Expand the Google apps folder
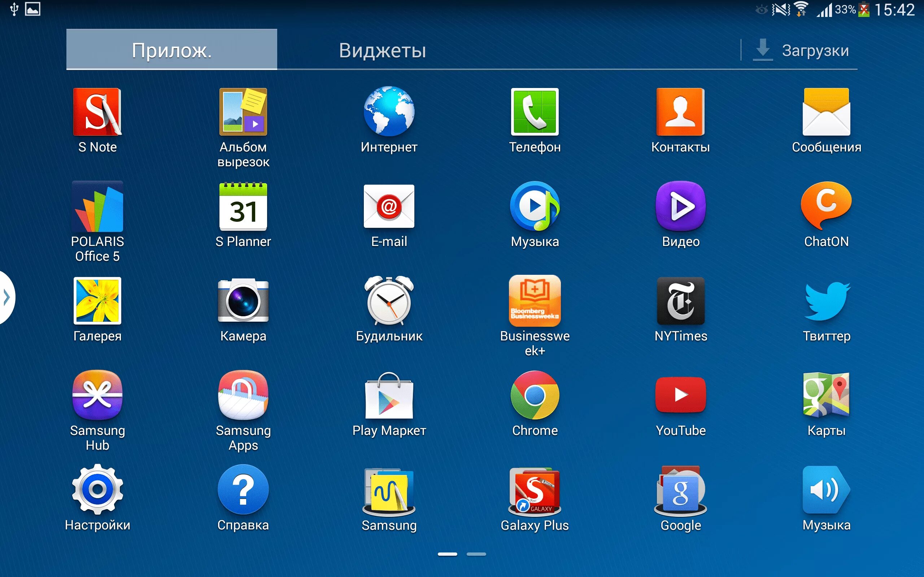The height and width of the screenshot is (577, 924). [x=680, y=490]
